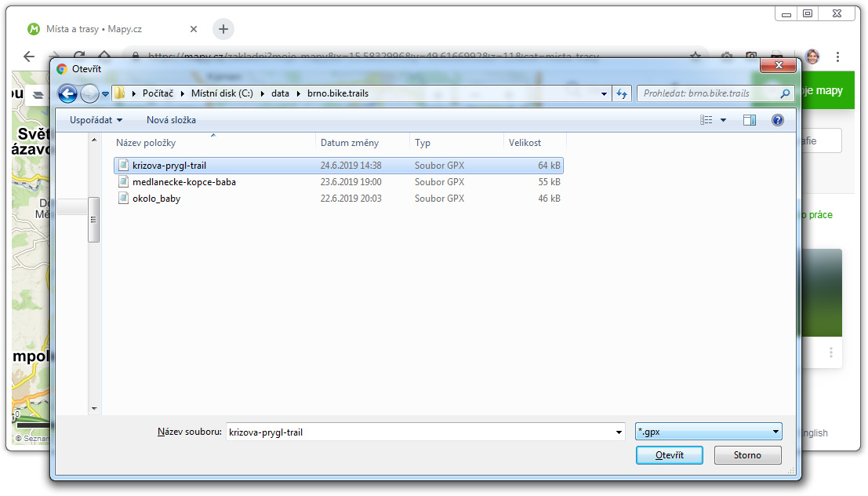868x496 pixels.
Task: Click Nová složka in the toolbar
Action: point(171,120)
